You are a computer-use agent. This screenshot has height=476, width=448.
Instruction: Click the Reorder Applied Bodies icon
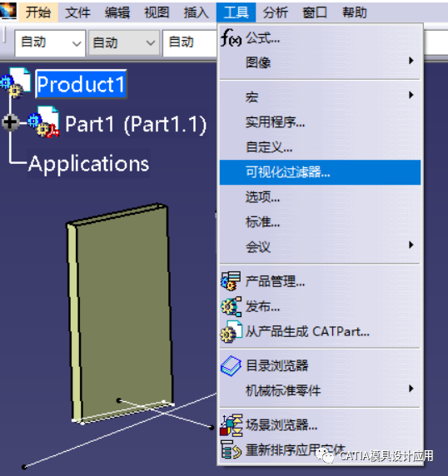click(231, 450)
